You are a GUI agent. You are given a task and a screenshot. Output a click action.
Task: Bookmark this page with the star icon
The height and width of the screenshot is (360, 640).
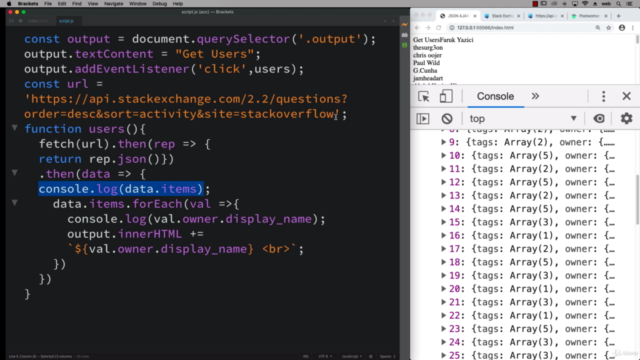[x=609, y=28]
